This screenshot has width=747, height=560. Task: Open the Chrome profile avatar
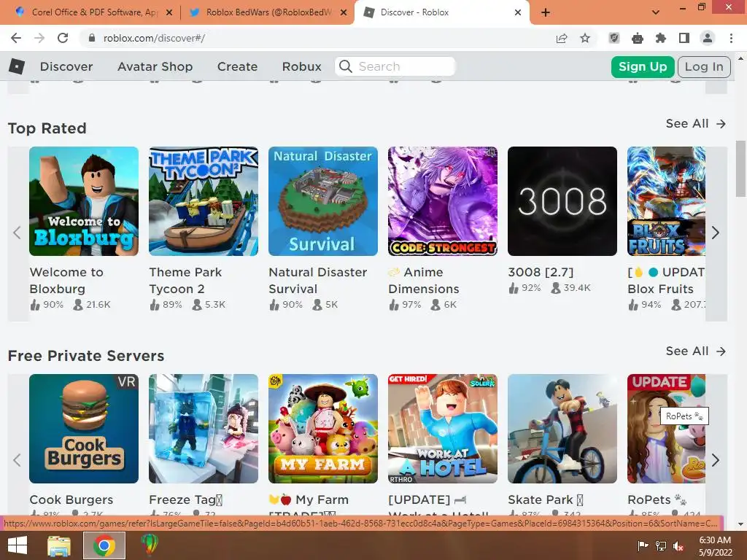pos(708,38)
